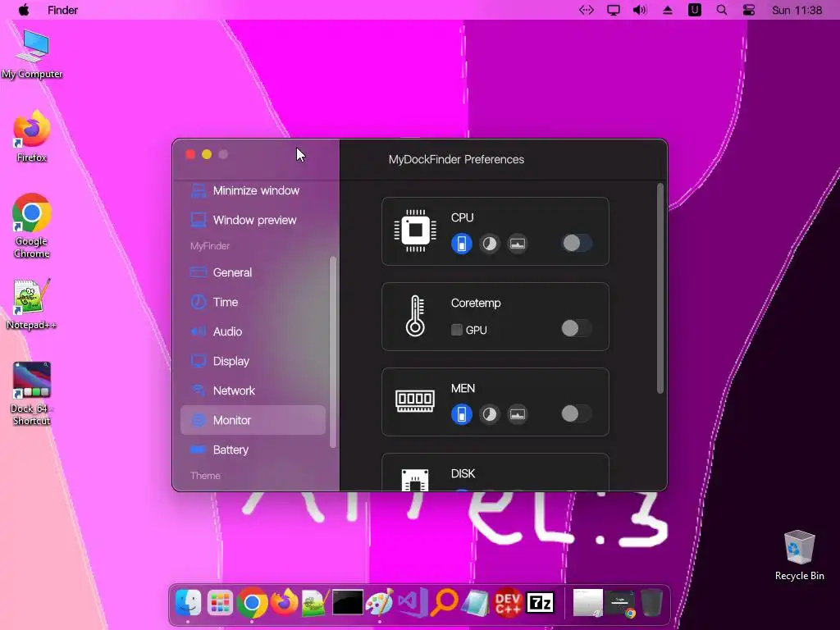Click the MEN memory module icon

click(414, 400)
